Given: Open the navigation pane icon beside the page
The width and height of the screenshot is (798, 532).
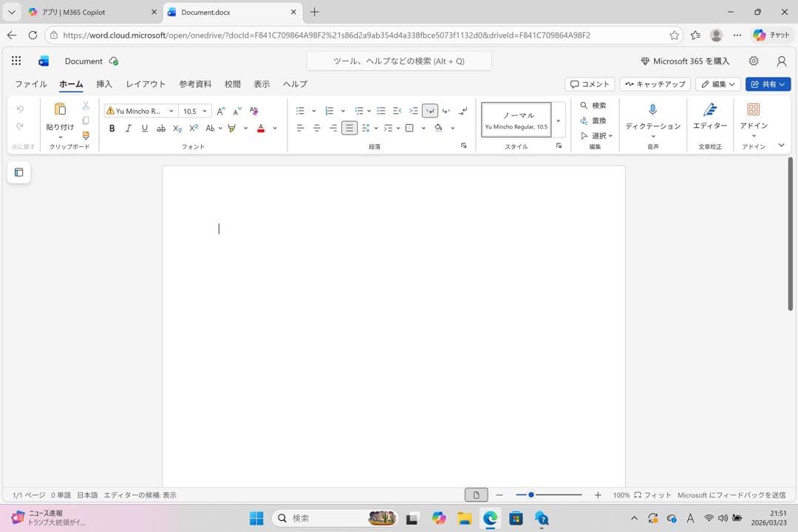Looking at the screenshot, I should pyautogui.click(x=19, y=172).
